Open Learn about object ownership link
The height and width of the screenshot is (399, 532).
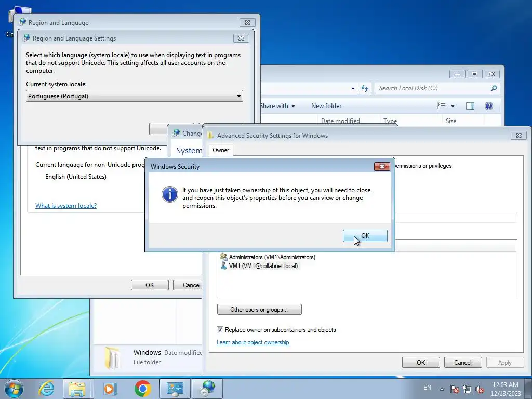(253, 342)
